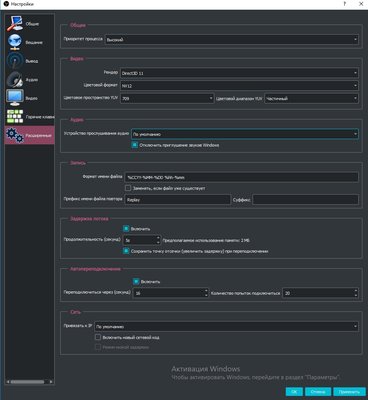Open the Привязать к IP dropdown
Image resolution: width=368 pixels, height=400 pixels.
coord(226,327)
